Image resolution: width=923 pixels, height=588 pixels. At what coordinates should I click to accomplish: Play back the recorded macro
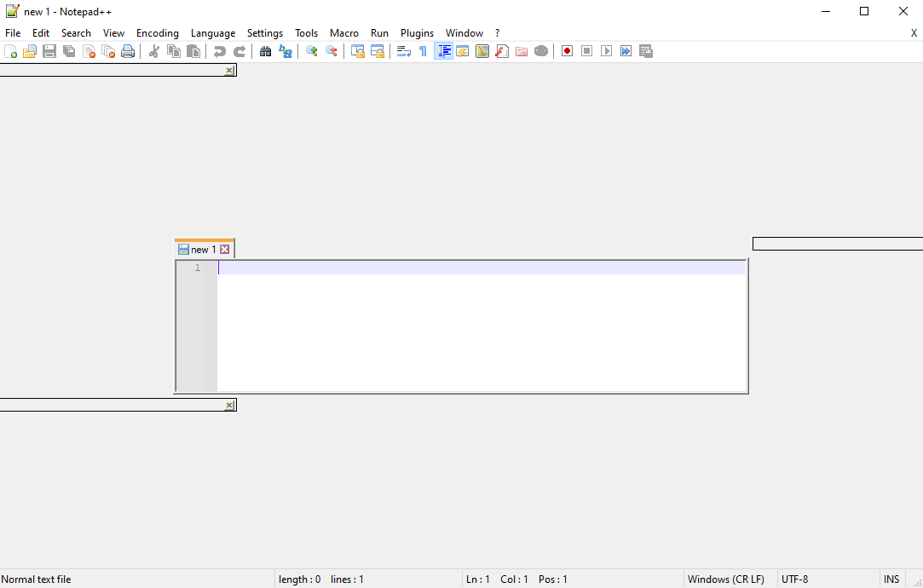point(606,51)
